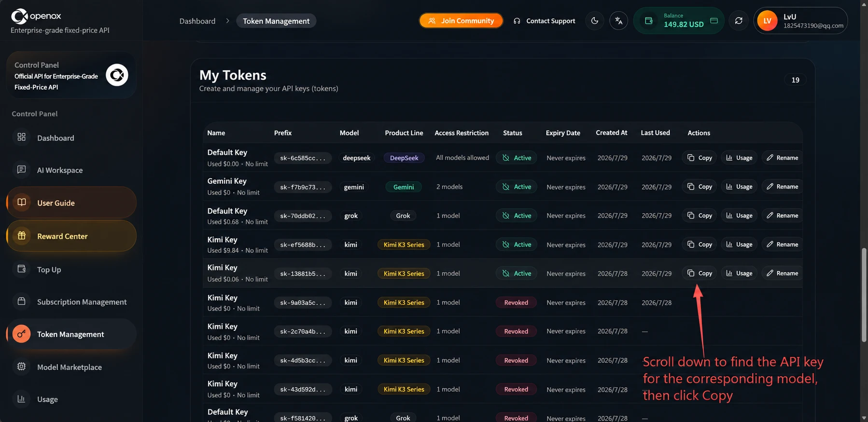View Usage for the sk-ef5688b key
Image resolution: width=868 pixels, height=422 pixels.
pyautogui.click(x=739, y=245)
